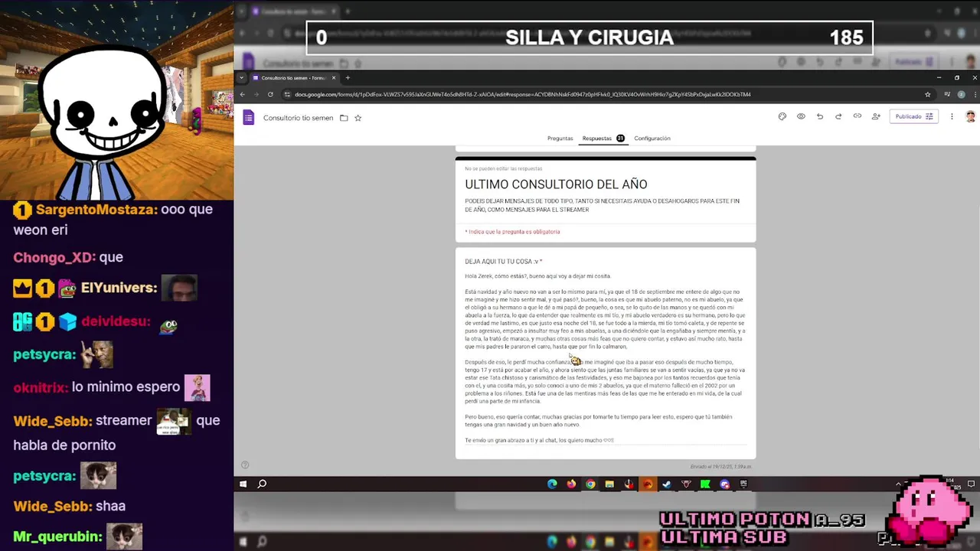
Task: Click the move-to-folder icon beside form title
Action: 344,118
